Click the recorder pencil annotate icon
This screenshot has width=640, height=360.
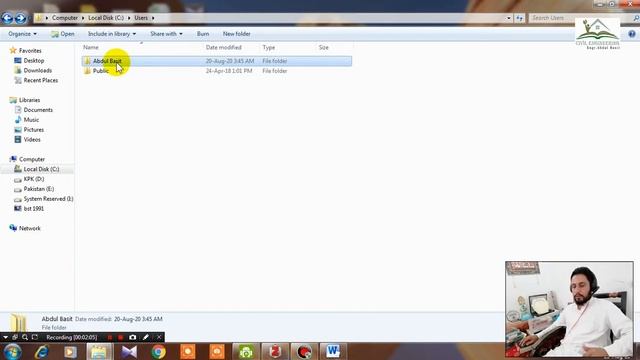click(x=146, y=337)
